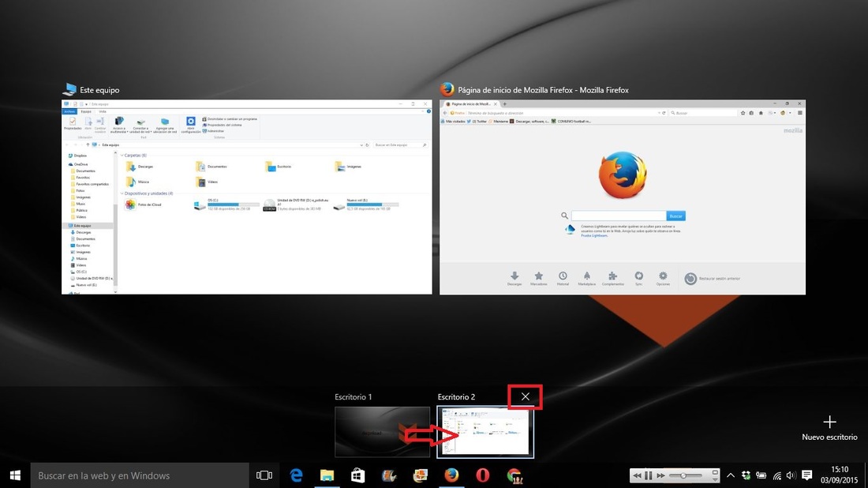Open Firefox URL bar history dropdown
This screenshot has height=488, width=868.
coord(659,113)
